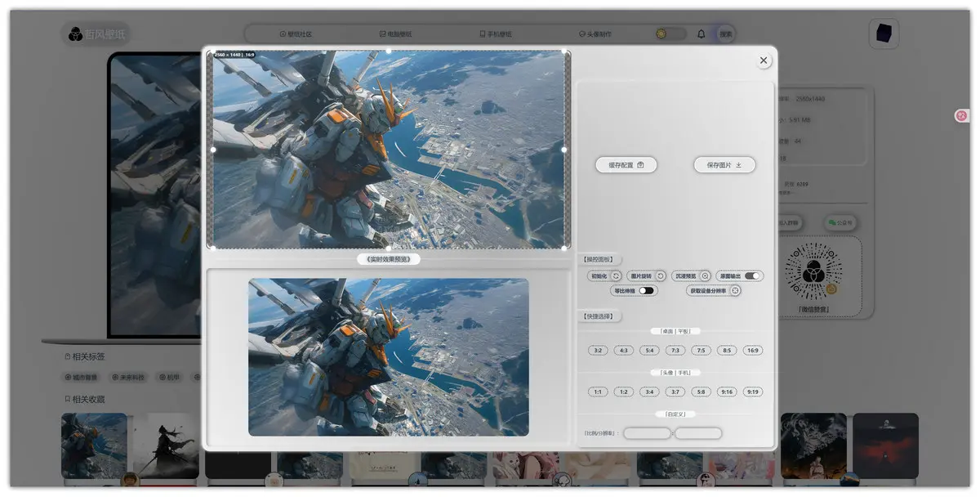The height and width of the screenshot is (497, 980).
Task: Click the 实时效果预览 label
Action: click(389, 259)
